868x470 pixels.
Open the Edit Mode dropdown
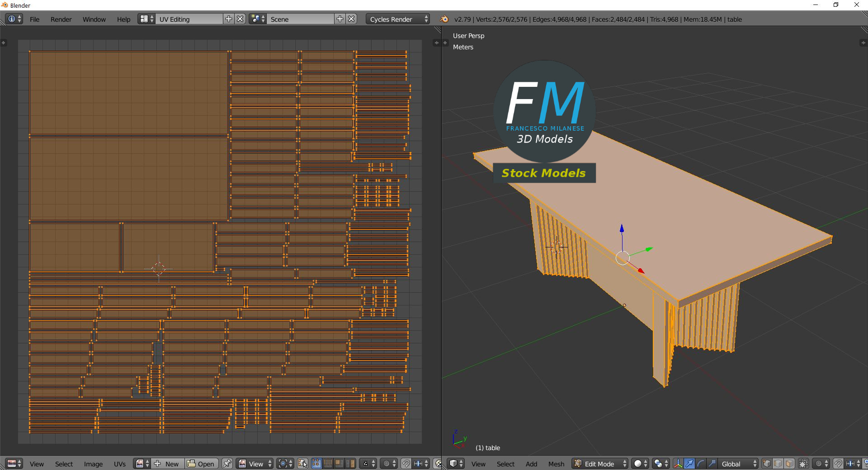(600, 464)
